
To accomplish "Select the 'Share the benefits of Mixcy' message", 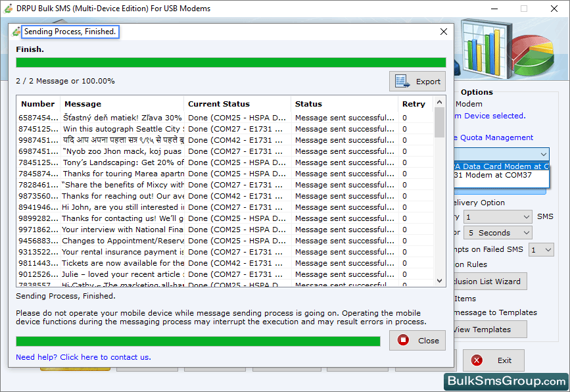I will tap(123, 185).
